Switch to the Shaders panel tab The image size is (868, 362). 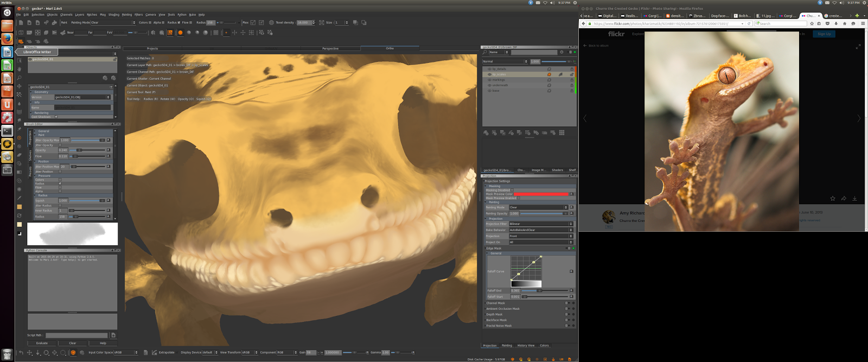tap(558, 170)
